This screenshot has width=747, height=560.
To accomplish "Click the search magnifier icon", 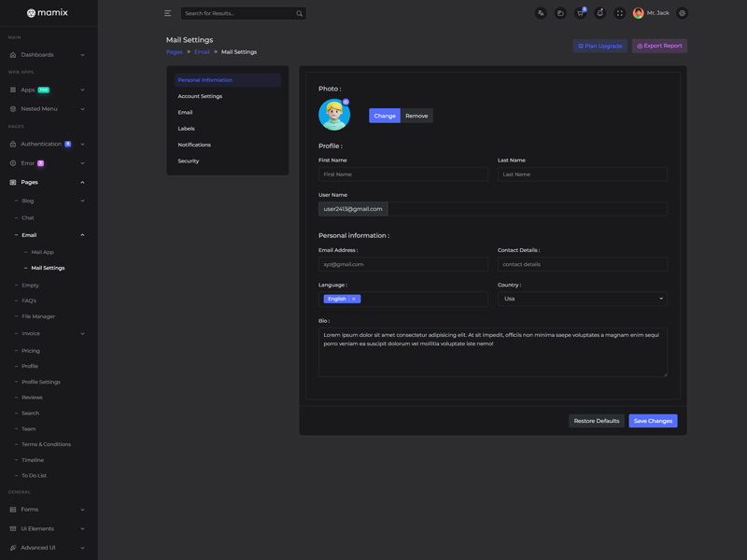I will point(299,14).
